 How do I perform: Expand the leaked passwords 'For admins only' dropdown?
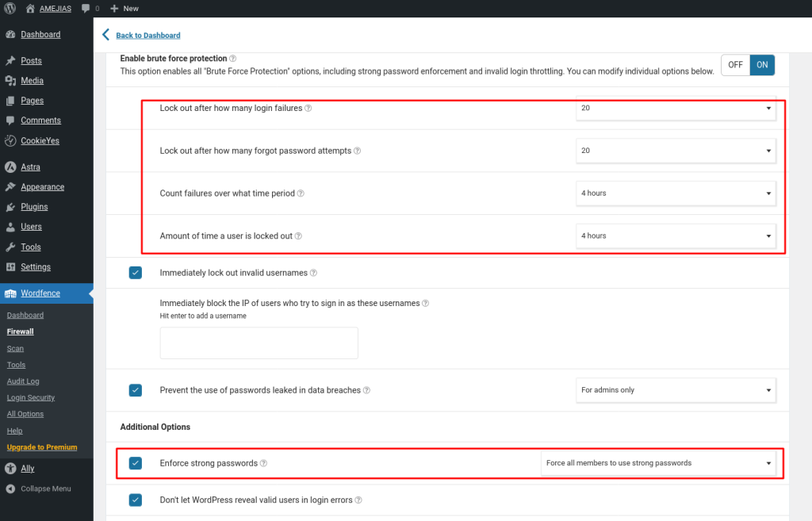click(x=676, y=390)
